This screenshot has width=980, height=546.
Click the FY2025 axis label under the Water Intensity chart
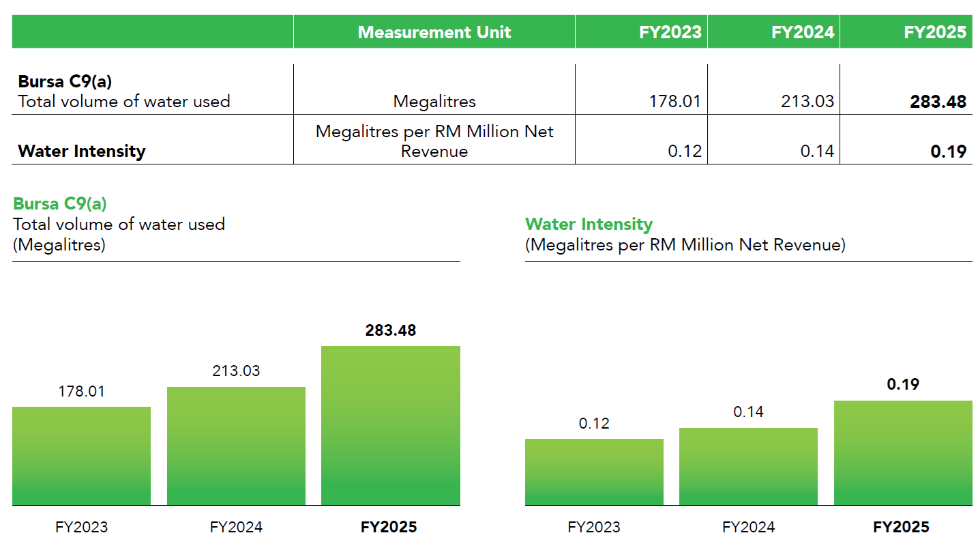pos(902,527)
